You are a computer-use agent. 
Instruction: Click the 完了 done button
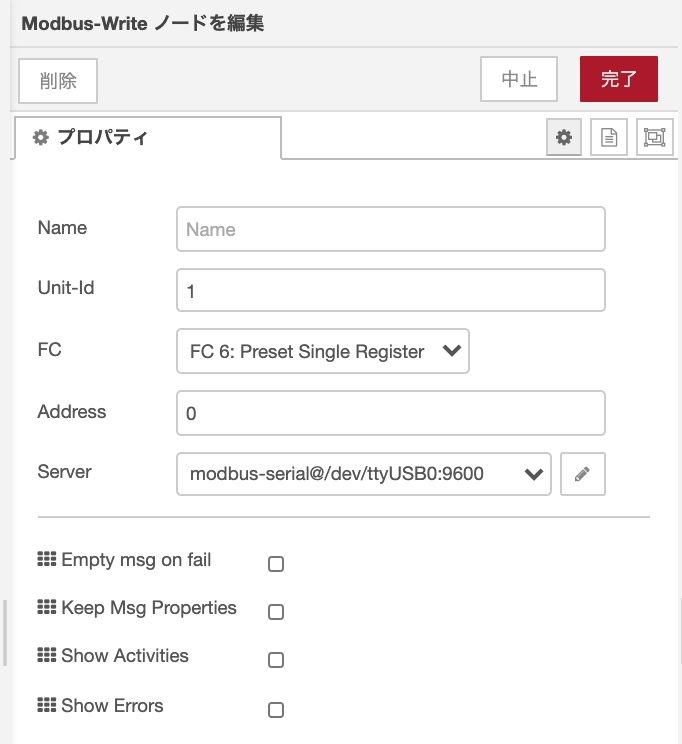pyautogui.click(x=618, y=79)
